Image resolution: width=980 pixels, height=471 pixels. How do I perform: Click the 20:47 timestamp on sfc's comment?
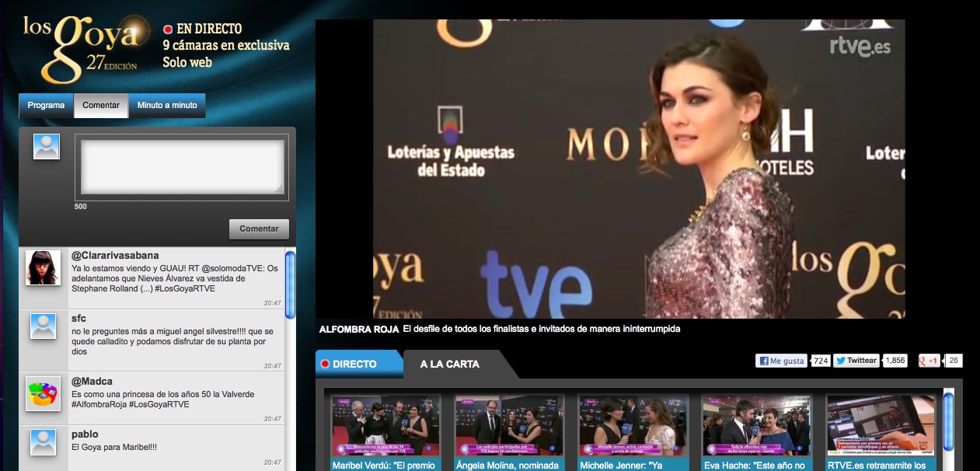click(x=272, y=366)
